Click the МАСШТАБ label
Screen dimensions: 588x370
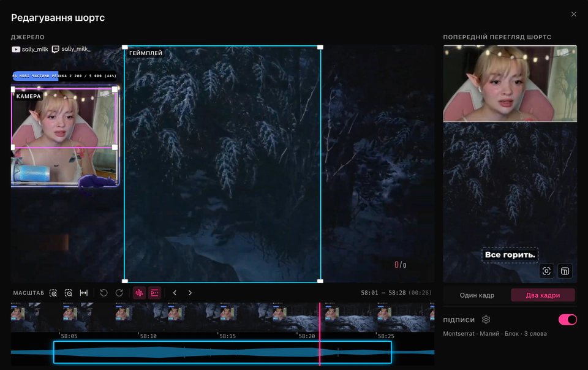click(x=29, y=293)
